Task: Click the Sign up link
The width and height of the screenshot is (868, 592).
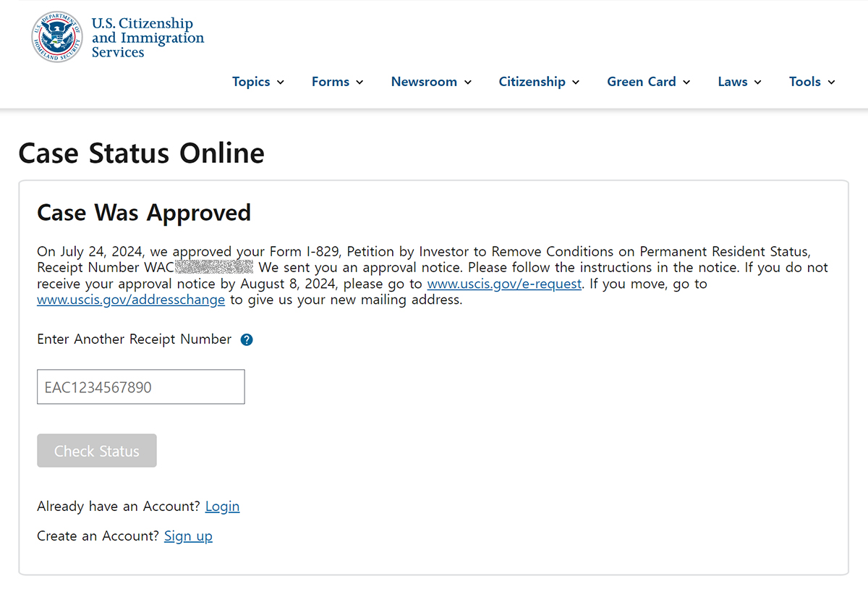Action: (188, 536)
